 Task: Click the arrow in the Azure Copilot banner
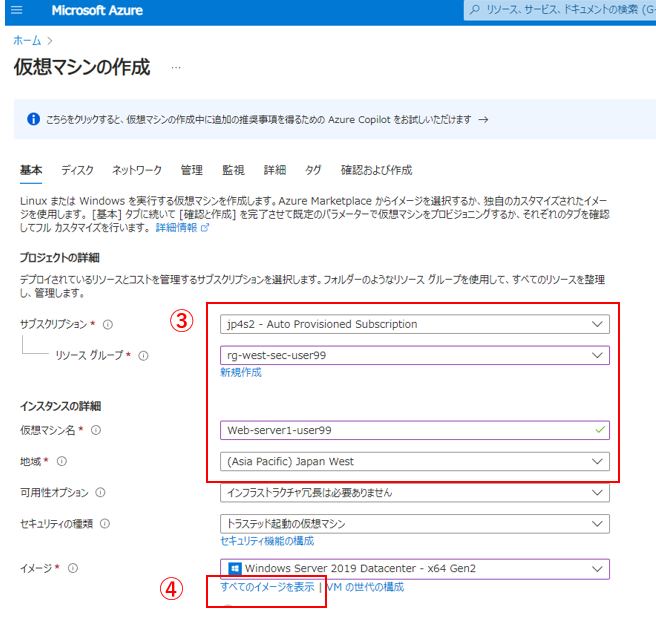(x=484, y=120)
